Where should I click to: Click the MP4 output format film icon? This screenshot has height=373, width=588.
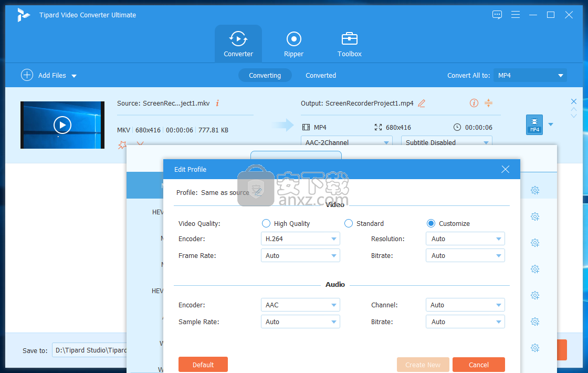[x=306, y=127]
